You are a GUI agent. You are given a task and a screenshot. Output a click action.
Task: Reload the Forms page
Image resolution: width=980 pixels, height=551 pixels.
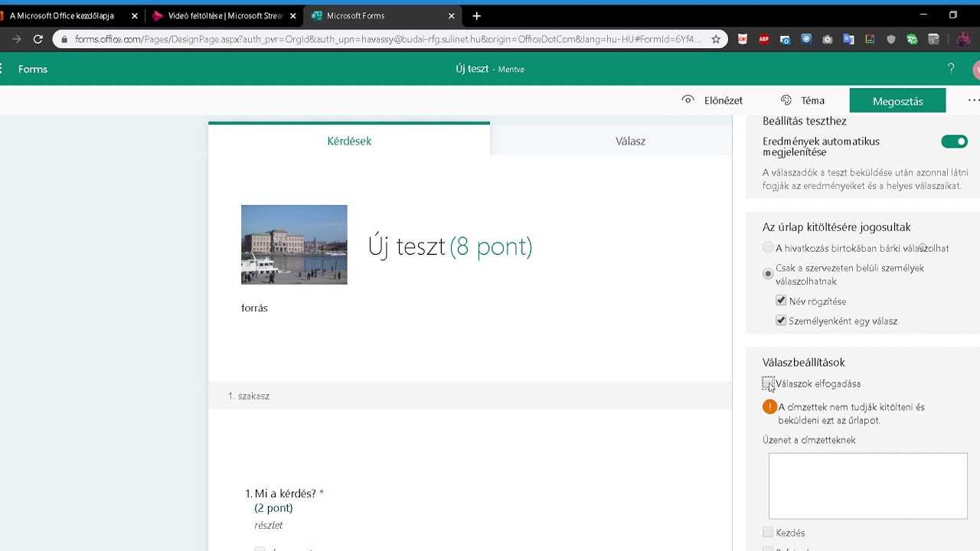coord(38,39)
